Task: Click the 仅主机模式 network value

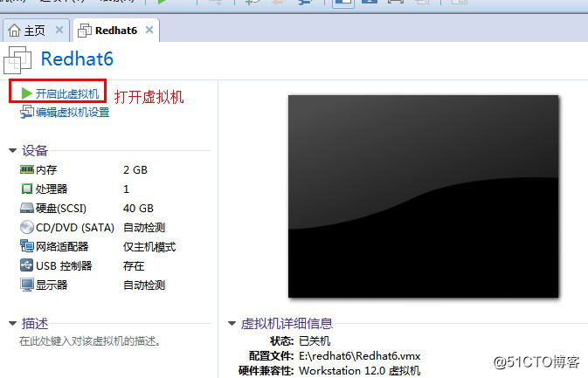Action: point(149,247)
